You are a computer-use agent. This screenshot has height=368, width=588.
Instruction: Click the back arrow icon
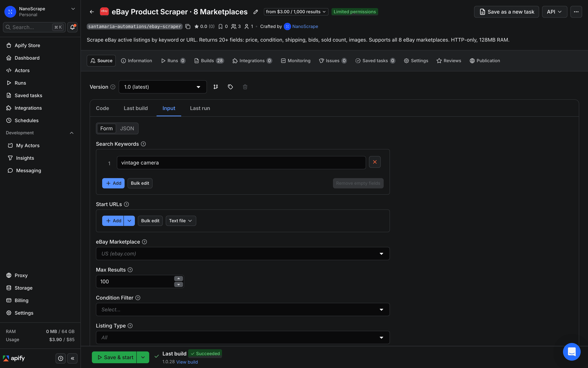92,12
